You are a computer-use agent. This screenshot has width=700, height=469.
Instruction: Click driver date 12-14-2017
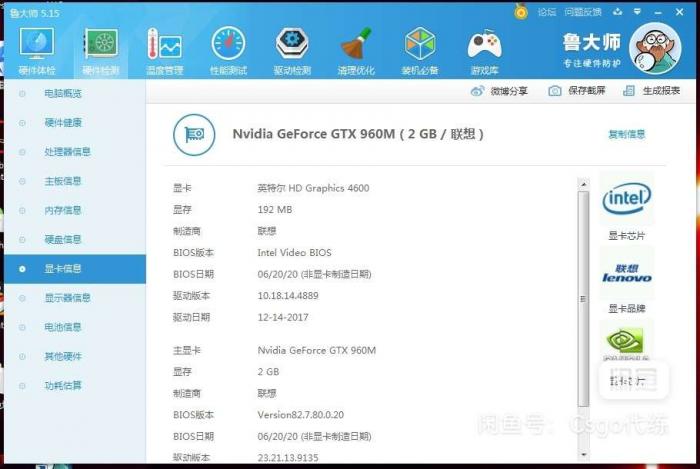pyautogui.click(x=283, y=317)
